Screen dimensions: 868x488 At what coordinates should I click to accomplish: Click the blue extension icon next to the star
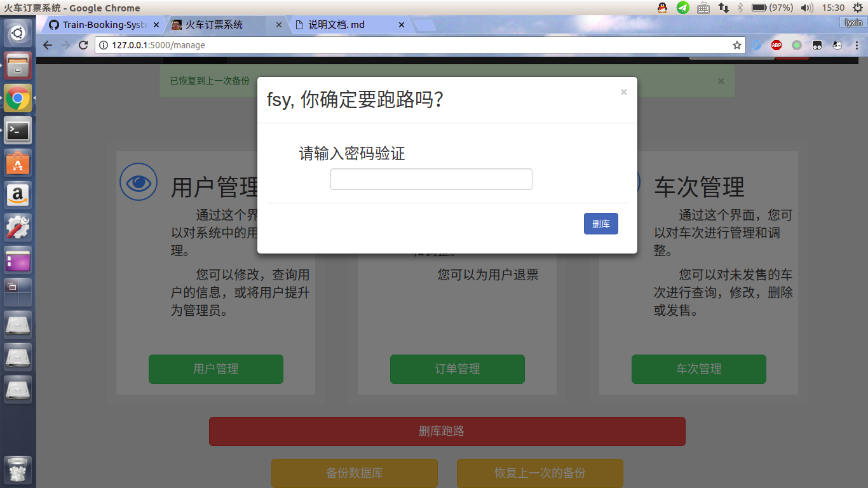(x=756, y=45)
